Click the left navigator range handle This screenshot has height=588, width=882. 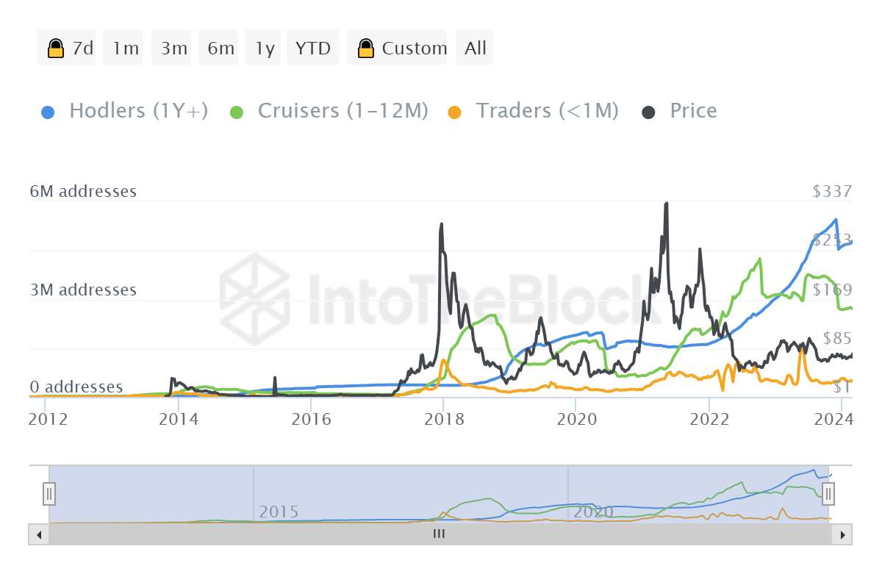[49, 493]
